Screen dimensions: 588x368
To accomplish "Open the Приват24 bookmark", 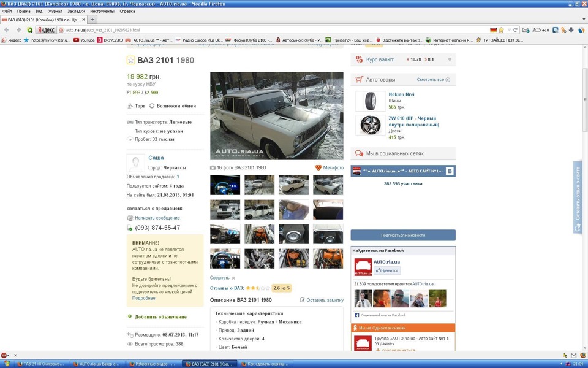I will (349, 40).
